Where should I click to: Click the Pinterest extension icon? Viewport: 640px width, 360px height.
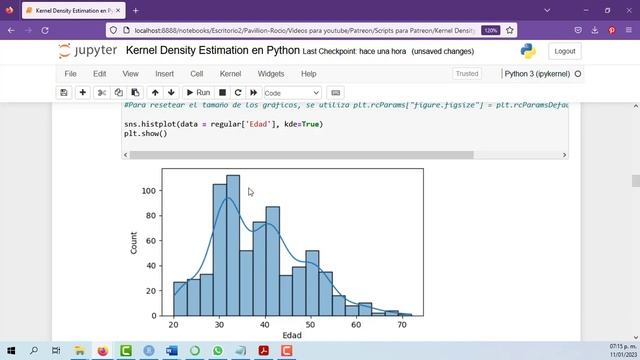pyautogui.click(x=611, y=30)
